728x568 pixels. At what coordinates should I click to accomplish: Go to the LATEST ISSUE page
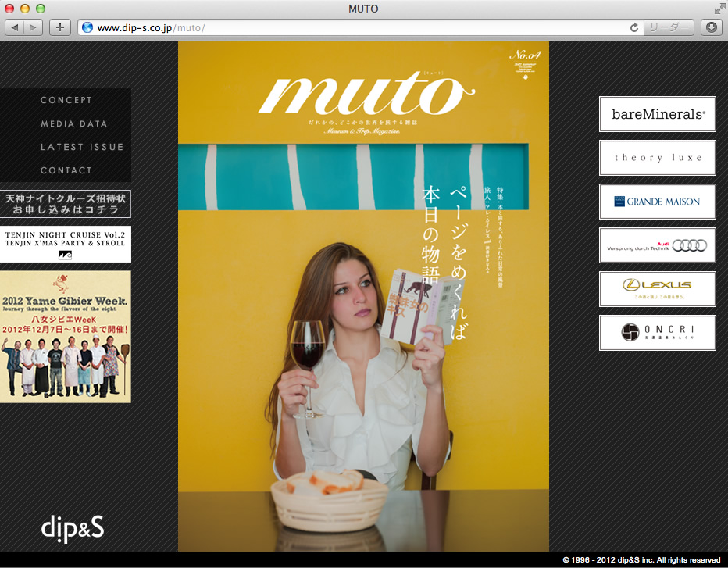point(82,147)
